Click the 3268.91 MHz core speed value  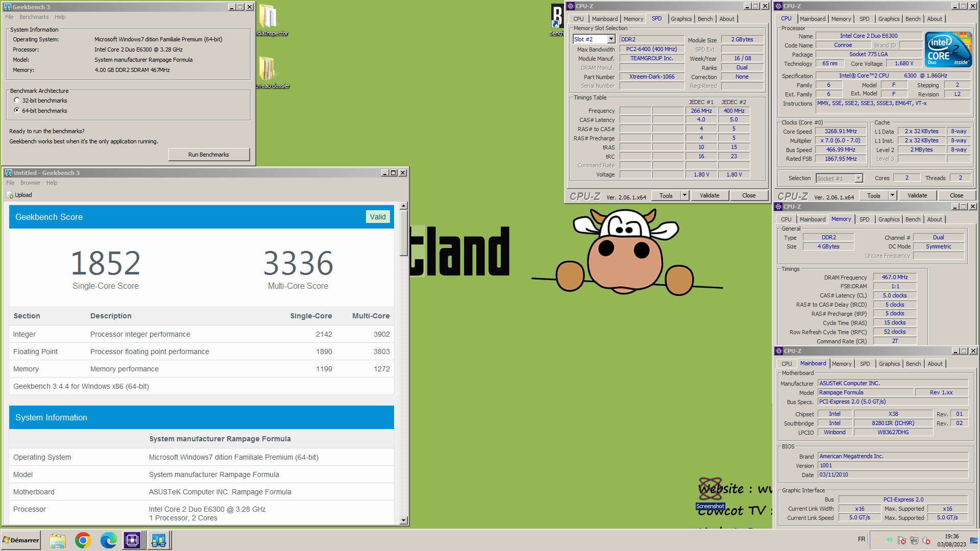click(x=841, y=131)
